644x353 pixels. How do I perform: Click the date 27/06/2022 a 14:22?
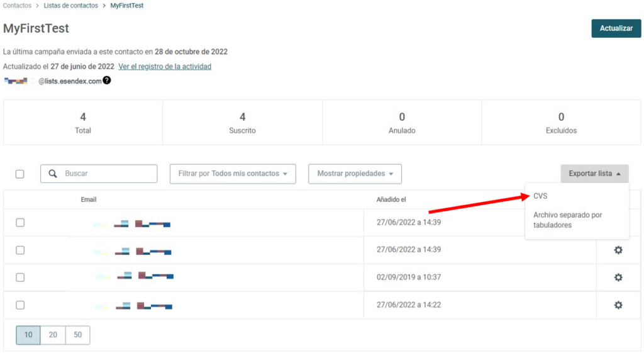pyautogui.click(x=409, y=305)
